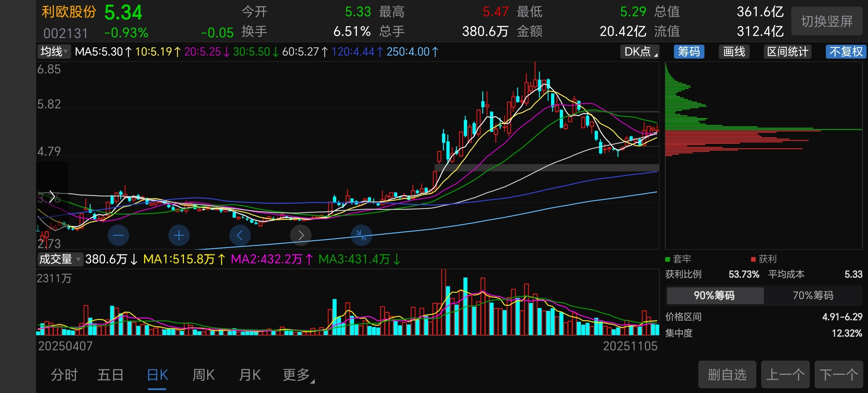Select the 90%筹码 option
Viewport: 868px width, 393px height.
tap(714, 295)
